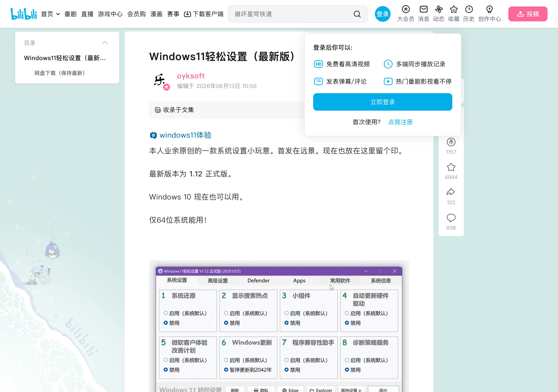Click 点我注册 register link
Viewport: 558px width, 392px height.
(400, 122)
